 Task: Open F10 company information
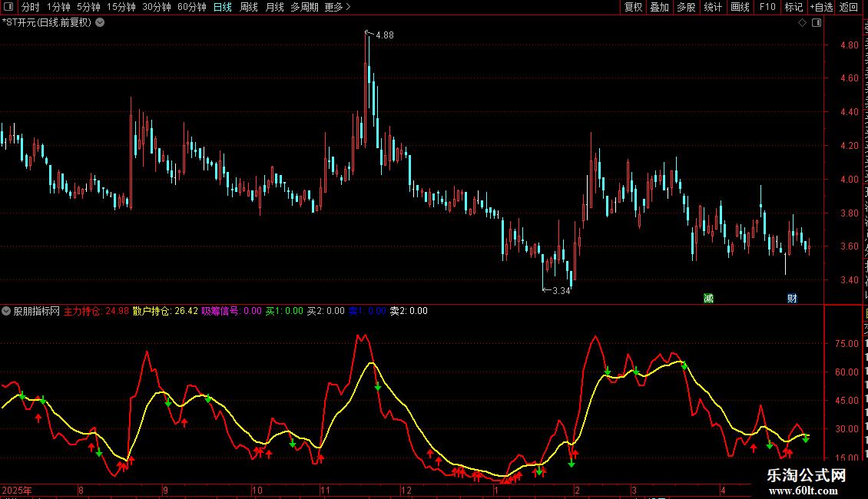click(767, 7)
